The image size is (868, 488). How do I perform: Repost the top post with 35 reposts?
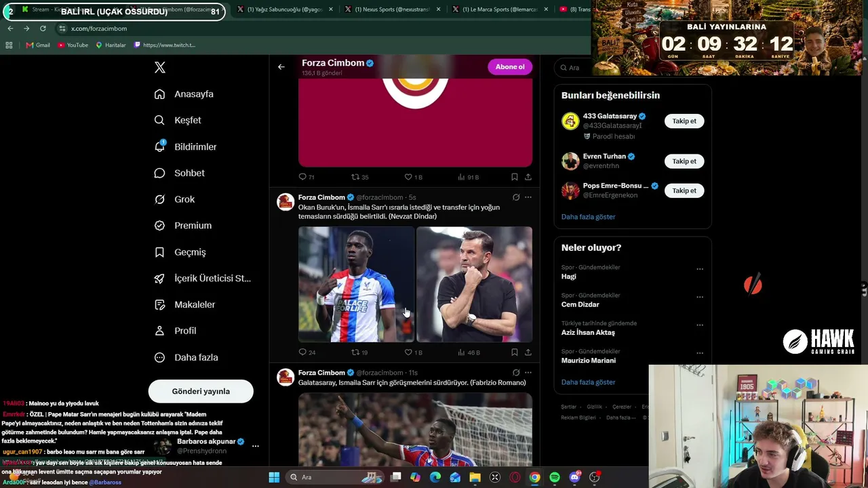pyautogui.click(x=359, y=177)
